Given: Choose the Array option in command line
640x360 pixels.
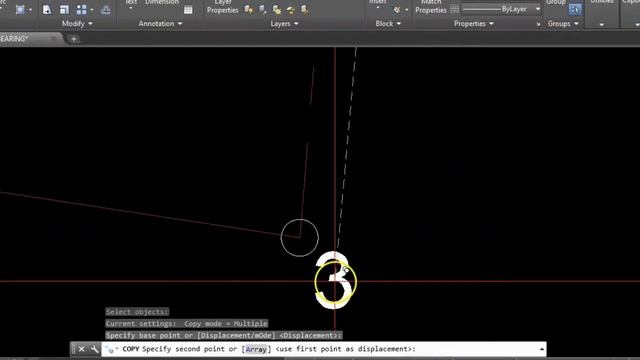Looking at the screenshot, I should (x=256, y=349).
